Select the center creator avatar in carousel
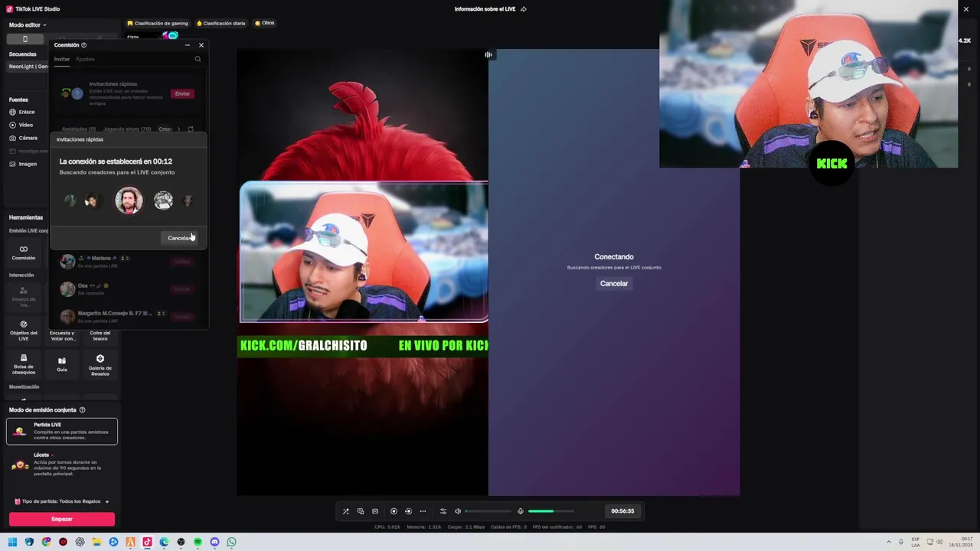 tap(129, 201)
